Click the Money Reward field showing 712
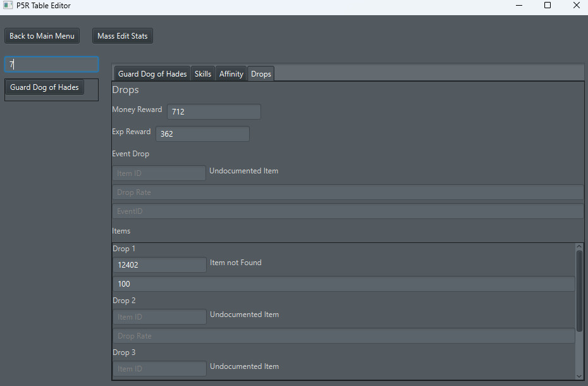 tap(214, 111)
